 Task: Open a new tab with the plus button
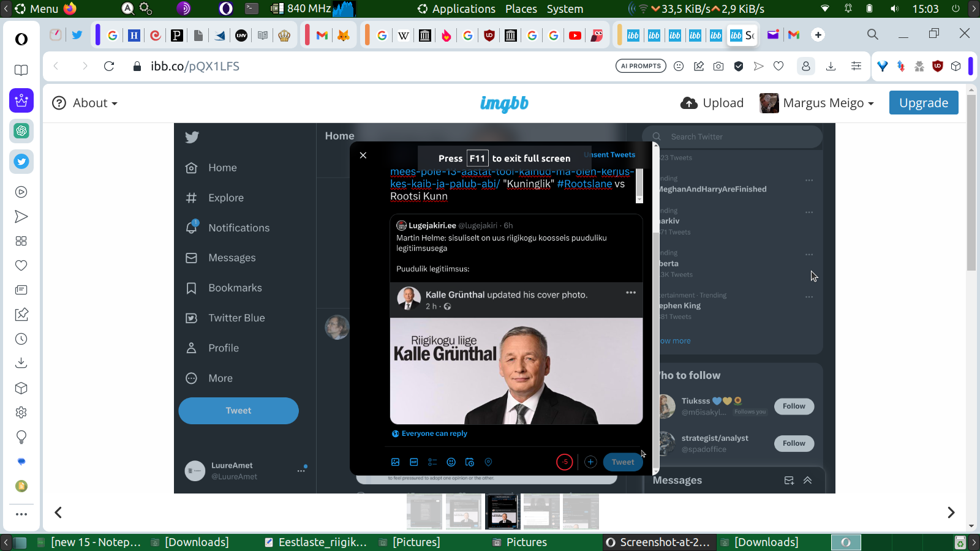point(818,35)
